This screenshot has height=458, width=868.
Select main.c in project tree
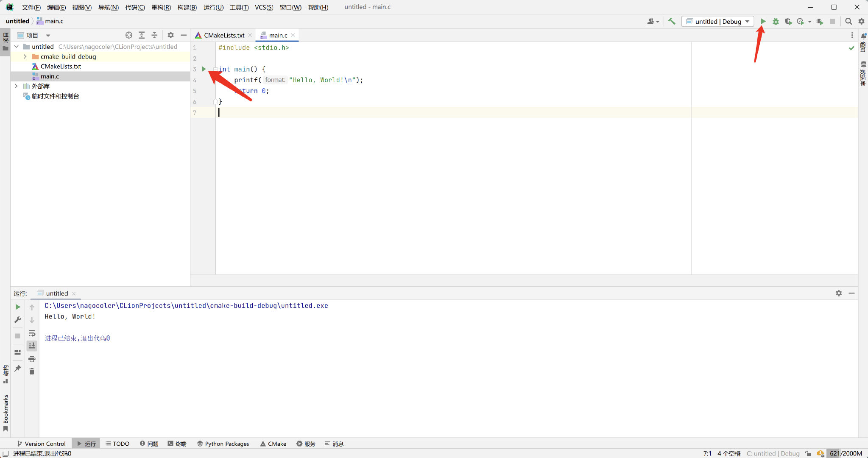click(x=50, y=76)
